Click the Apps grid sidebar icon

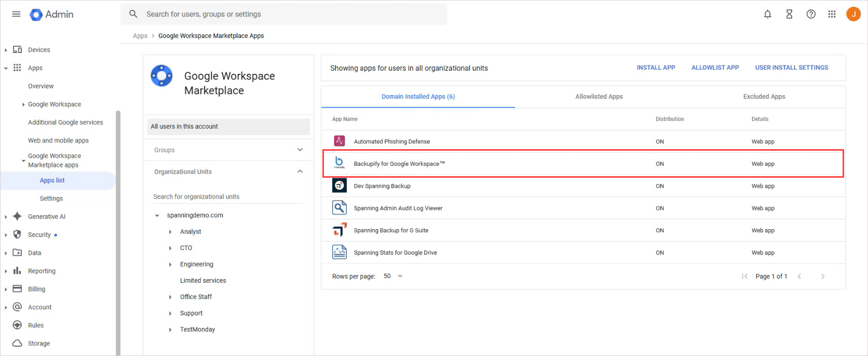[17, 68]
